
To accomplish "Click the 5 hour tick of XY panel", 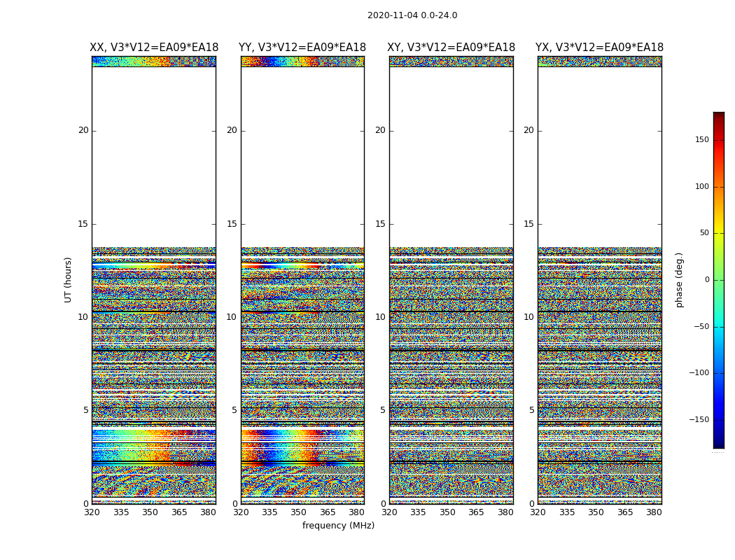I will 383,410.
